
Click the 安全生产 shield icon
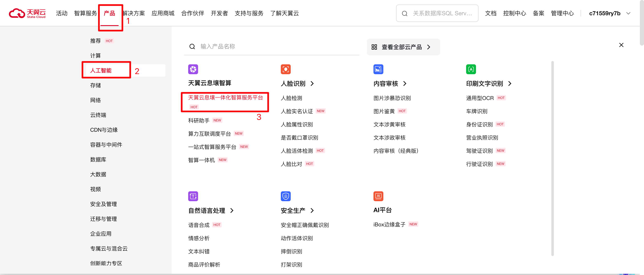coord(286,196)
